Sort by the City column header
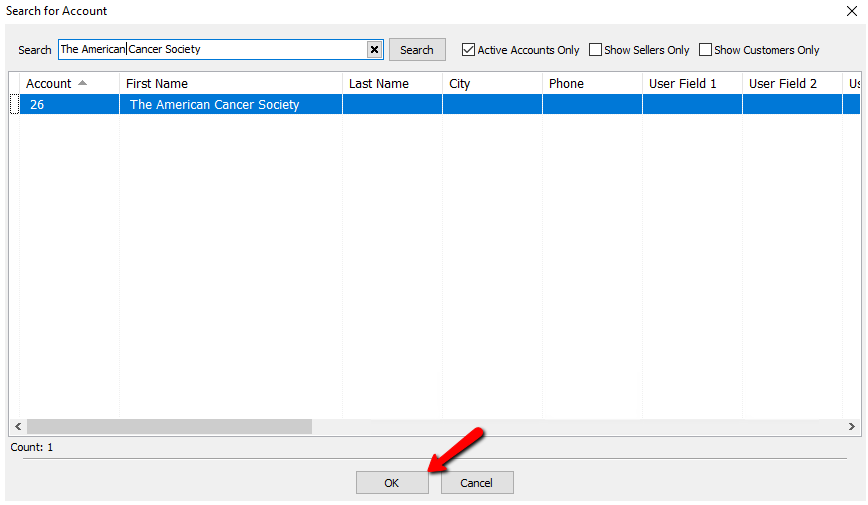This screenshot has width=868, height=505. (x=493, y=84)
